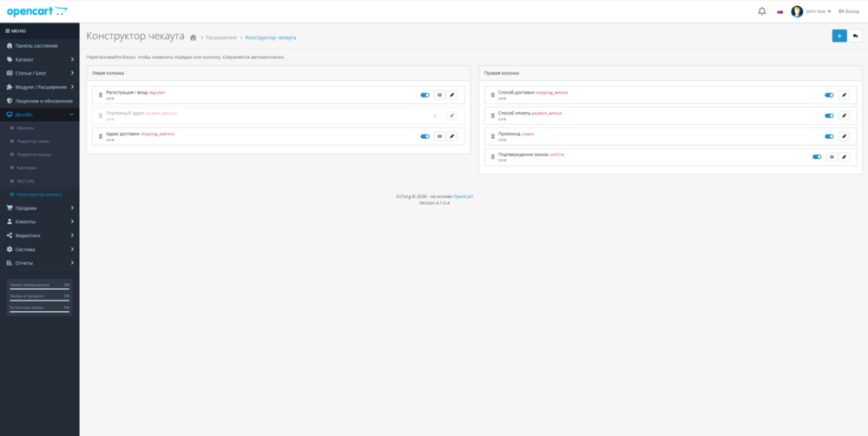Expand Модули / Расширения menu
This screenshot has height=436, width=868.
click(x=40, y=87)
